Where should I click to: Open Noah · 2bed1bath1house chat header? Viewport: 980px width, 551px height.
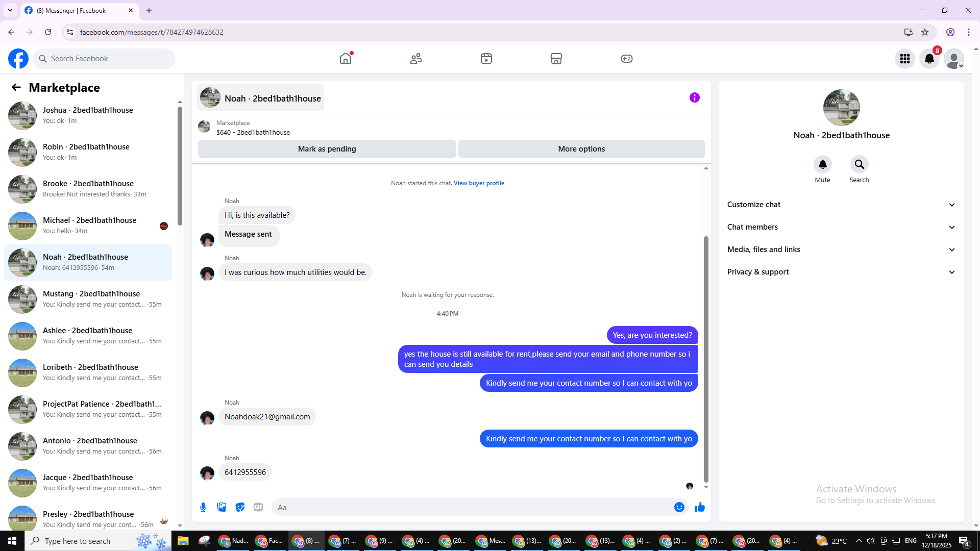tap(261, 98)
